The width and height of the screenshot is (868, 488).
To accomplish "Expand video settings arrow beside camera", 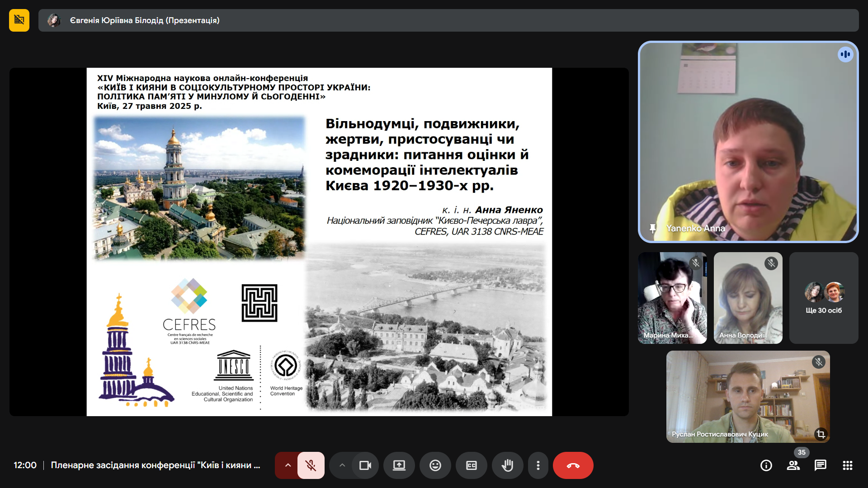I will point(342,465).
